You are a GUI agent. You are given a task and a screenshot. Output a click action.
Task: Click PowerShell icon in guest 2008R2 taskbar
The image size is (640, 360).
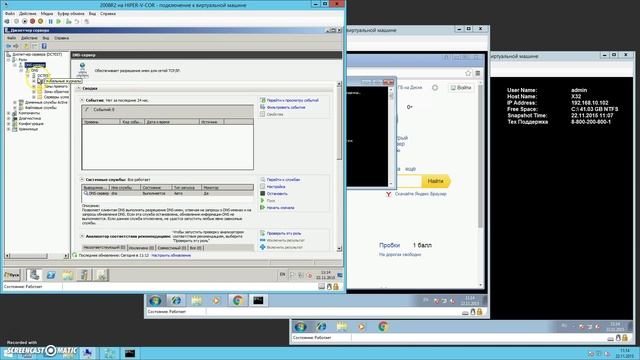click(x=51, y=275)
